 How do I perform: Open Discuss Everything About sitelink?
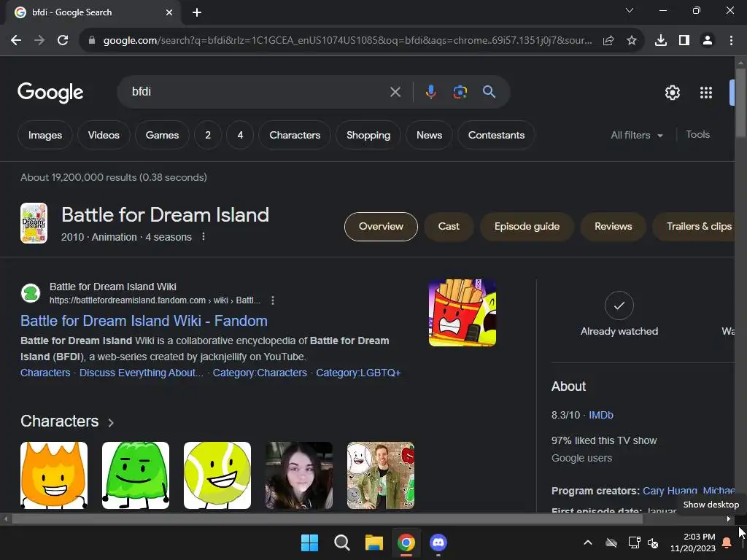(141, 373)
